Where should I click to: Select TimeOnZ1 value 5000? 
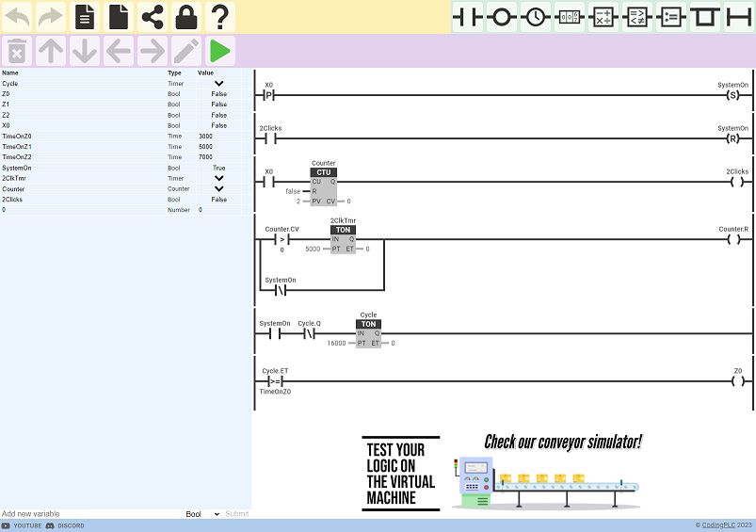point(205,147)
